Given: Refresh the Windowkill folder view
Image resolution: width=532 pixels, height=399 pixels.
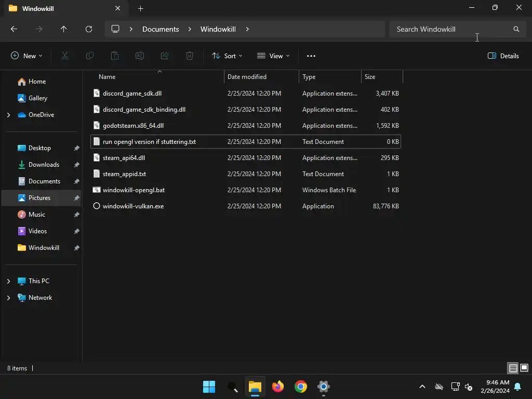Looking at the screenshot, I should pyautogui.click(x=89, y=29).
